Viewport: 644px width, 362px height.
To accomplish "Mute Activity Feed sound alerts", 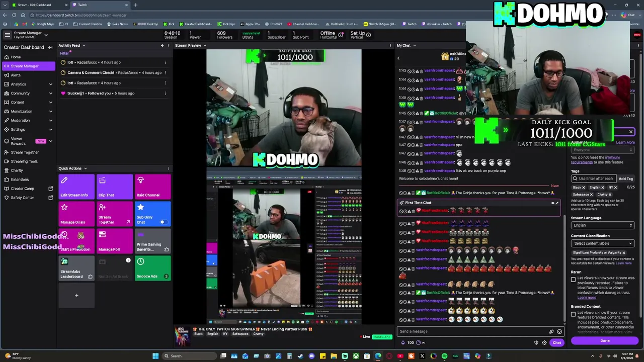I will [162, 46].
